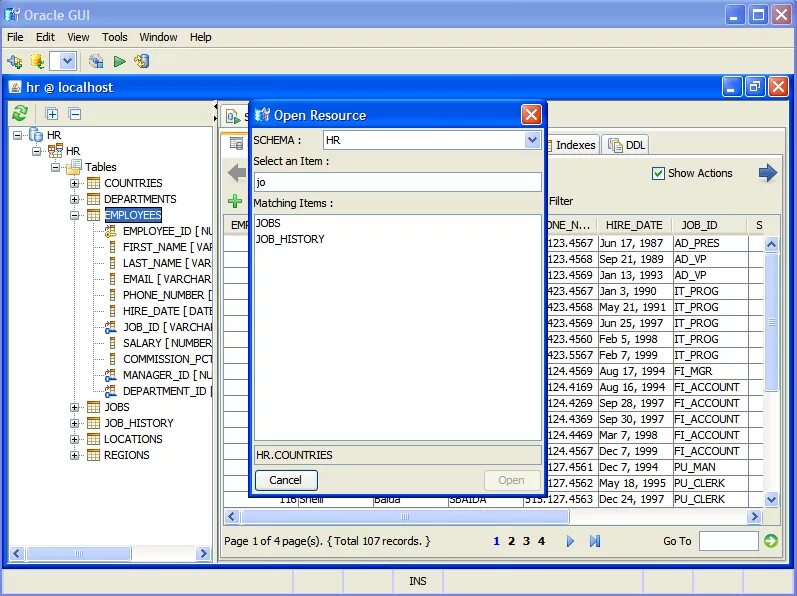797x596 pixels.
Task: Open the Tools menu
Action: [x=115, y=37]
